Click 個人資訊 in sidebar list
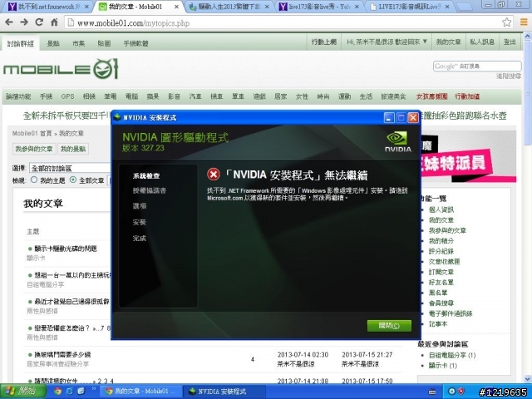The height and width of the screenshot is (399, 532). pos(441,209)
